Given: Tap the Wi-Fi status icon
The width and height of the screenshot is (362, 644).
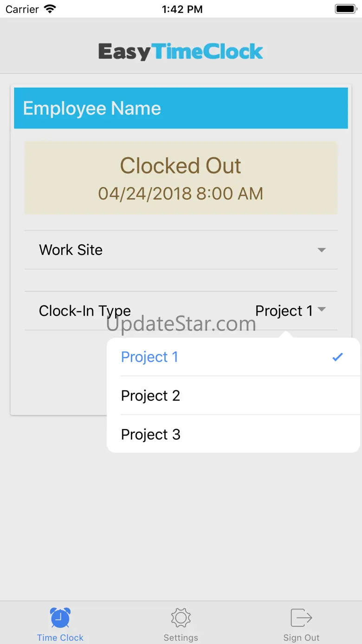Looking at the screenshot, I should 50,9.
